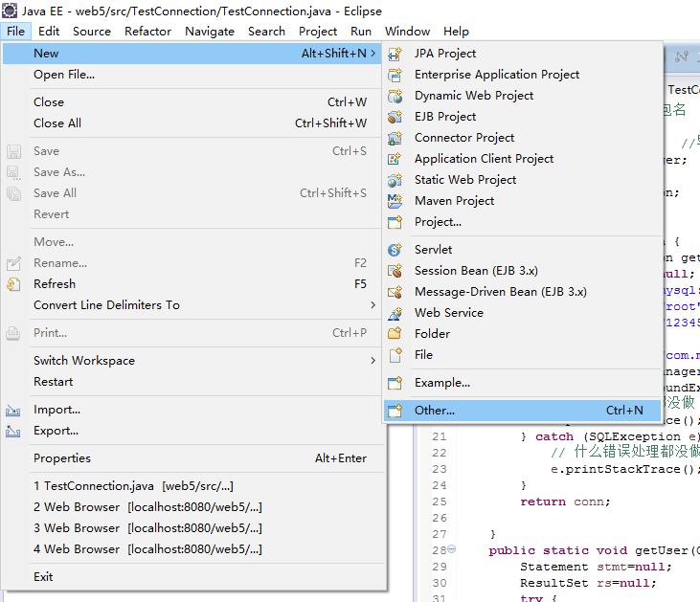Click the Session Bean (EJB 3.x) icon
This screenshot has height=602, width=700.
[395, 271]
